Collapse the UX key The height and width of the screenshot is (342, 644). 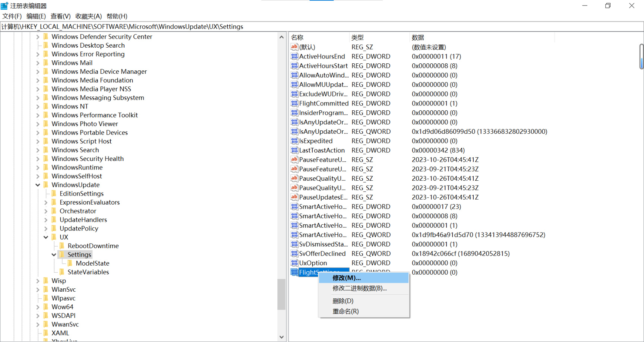point(46,237)
